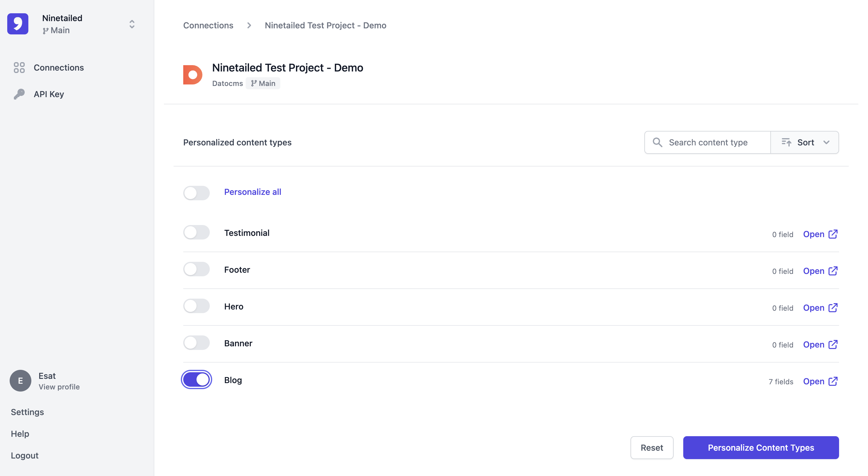The width and height of the screenshot is (868, 476).
Task: Click external-link icon in Banner row
Action: coord(833,344)
